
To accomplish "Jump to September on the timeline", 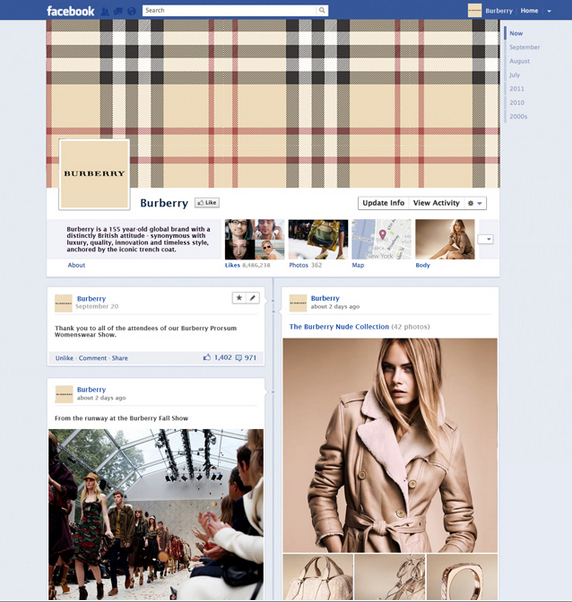I will point(524,47).
